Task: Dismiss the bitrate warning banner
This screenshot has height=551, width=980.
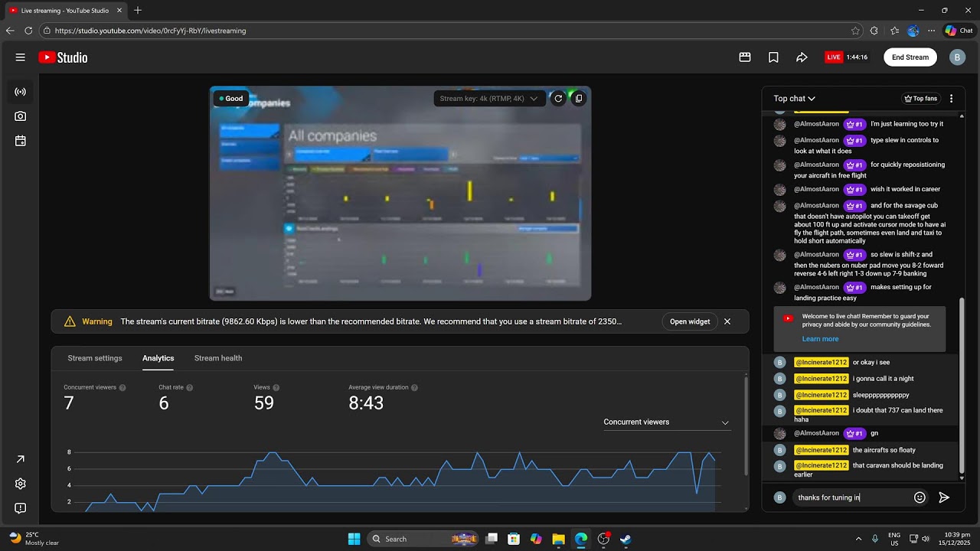Action: pos(727,321)
